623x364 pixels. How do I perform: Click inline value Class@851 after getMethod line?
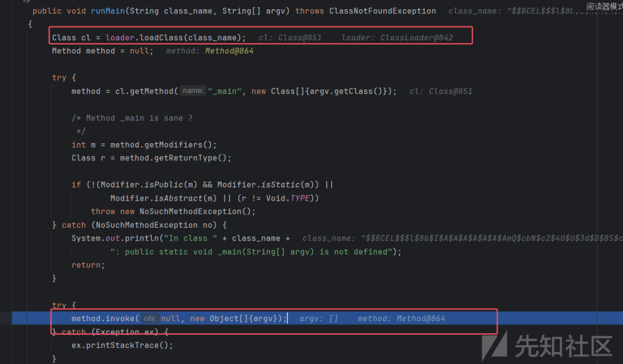(x=451, y=91)
